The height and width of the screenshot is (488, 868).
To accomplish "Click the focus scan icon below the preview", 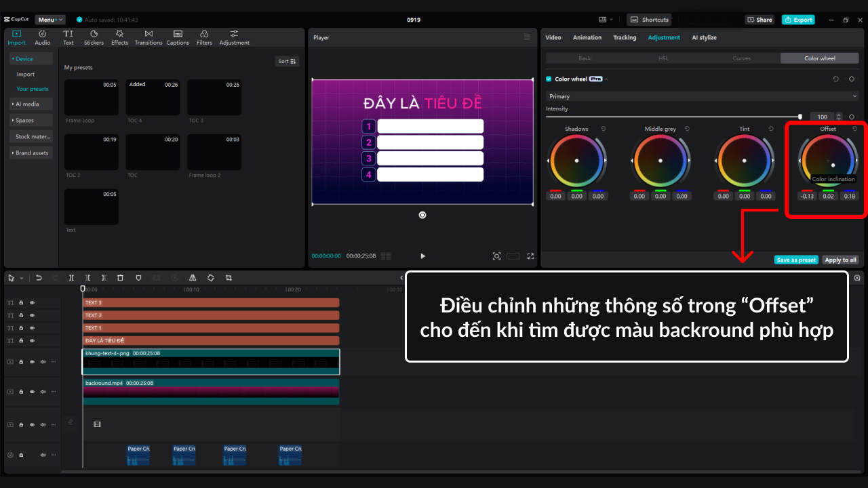I will 497,256.
